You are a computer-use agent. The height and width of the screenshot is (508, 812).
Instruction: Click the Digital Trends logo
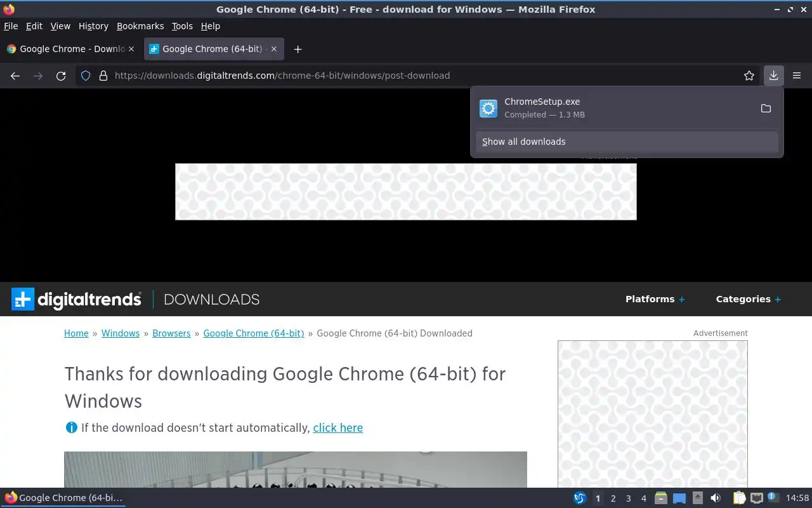coord(76,299)
